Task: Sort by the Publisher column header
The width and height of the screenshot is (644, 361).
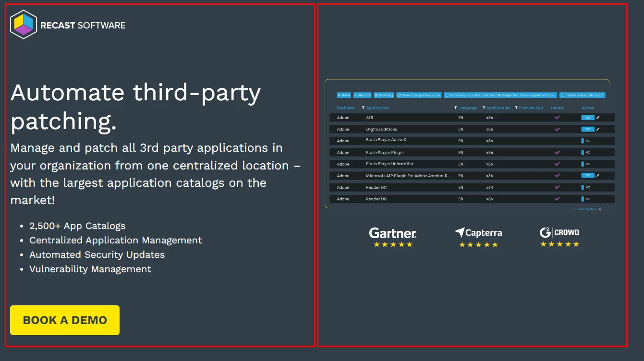Action: coord(346,108)
